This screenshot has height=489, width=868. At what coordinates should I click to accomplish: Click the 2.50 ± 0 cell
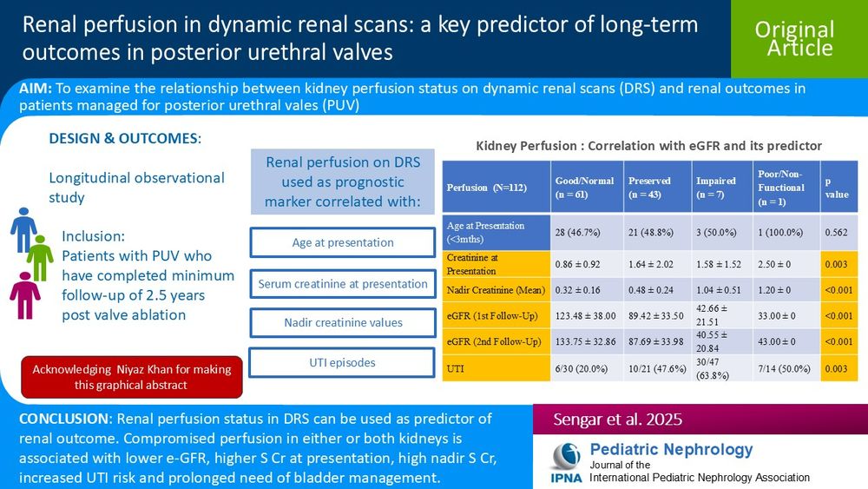click(786, 264)
